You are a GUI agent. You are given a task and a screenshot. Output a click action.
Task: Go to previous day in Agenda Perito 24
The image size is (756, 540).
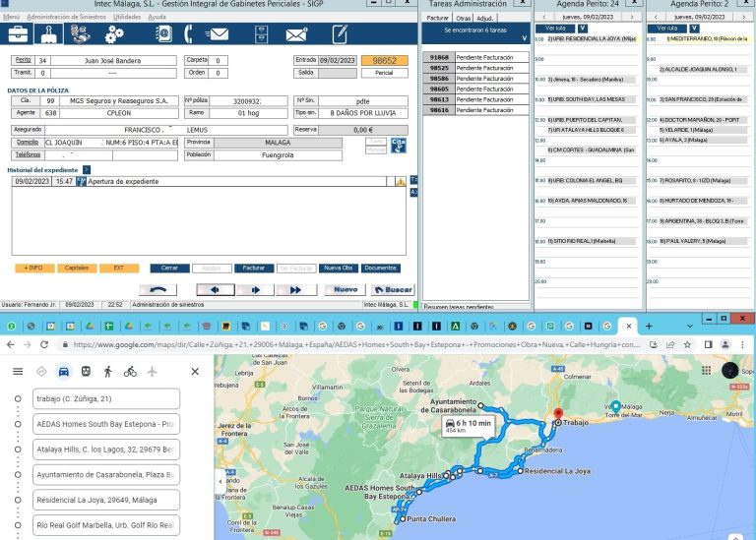[x=544, y=17]
